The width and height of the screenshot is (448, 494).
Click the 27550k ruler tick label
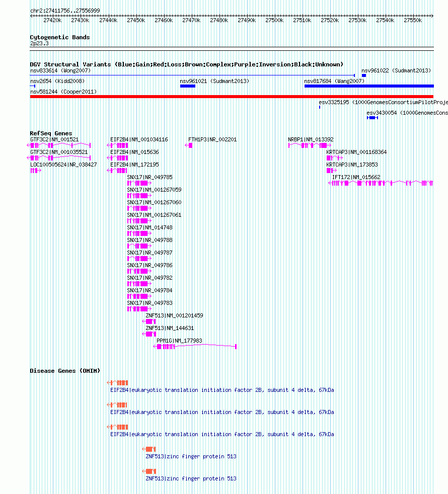[413, 20]
